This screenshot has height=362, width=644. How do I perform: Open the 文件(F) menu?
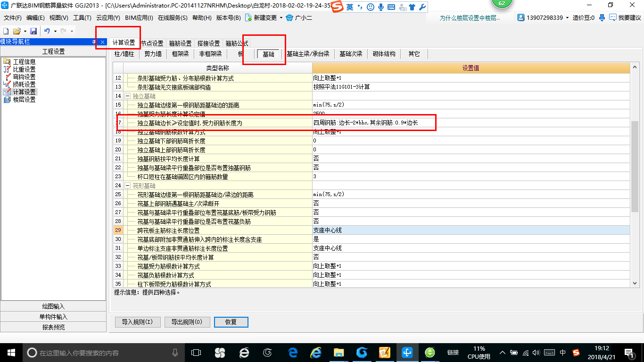(x=12, y=18)
